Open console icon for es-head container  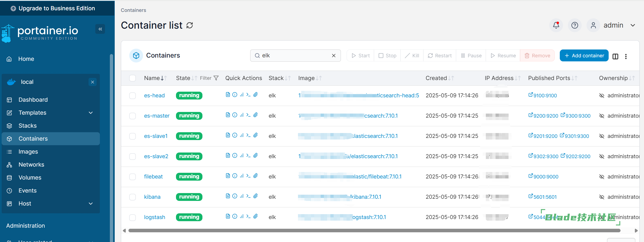248,94
